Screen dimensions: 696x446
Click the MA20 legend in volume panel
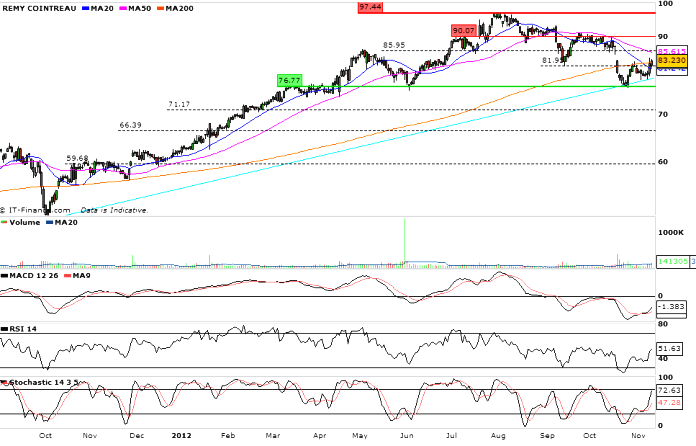[x=62, y=222]
